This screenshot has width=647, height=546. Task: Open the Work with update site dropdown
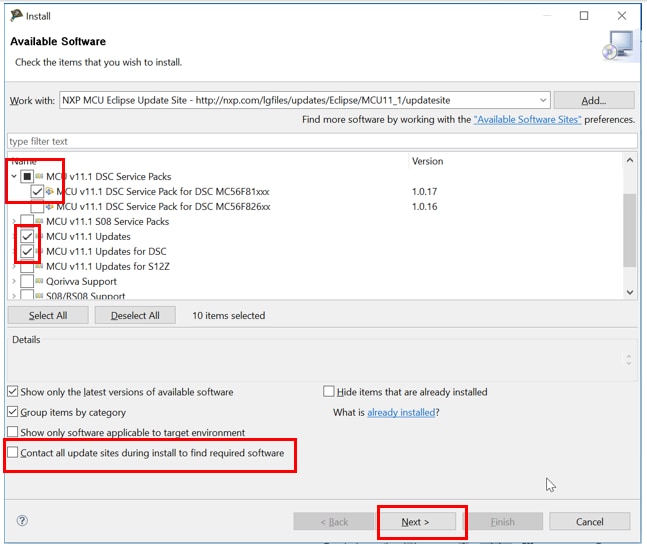pos(542,100)
